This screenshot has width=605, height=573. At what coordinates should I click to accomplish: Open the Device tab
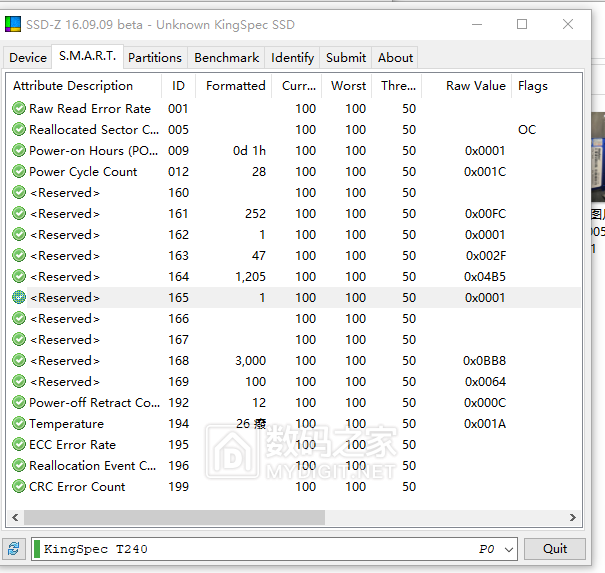[28, 57]
